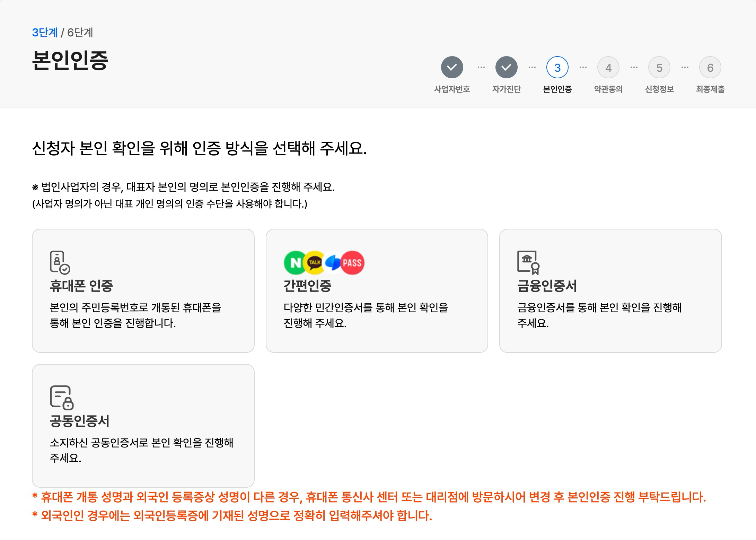Click the phone verification icon
This screenshot has height=540, width=756.
pos(60,262)
